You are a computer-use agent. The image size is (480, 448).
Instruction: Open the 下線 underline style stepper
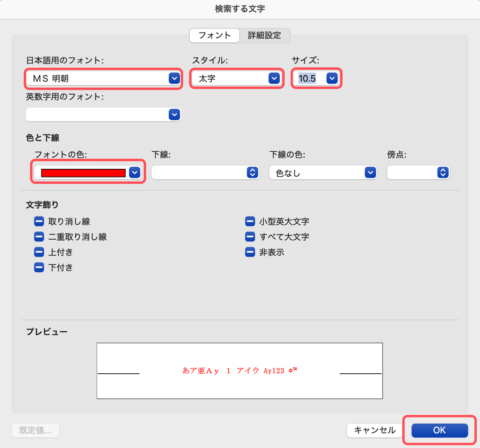252,173
